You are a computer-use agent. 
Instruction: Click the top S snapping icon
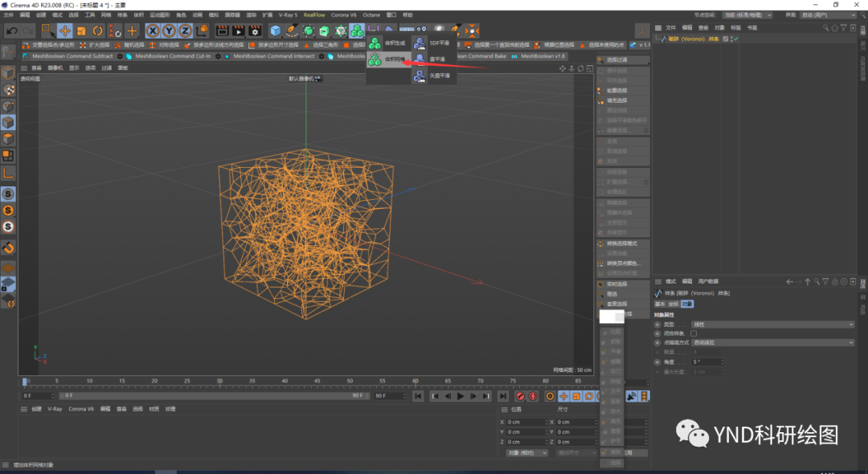(x=8, y=194)
